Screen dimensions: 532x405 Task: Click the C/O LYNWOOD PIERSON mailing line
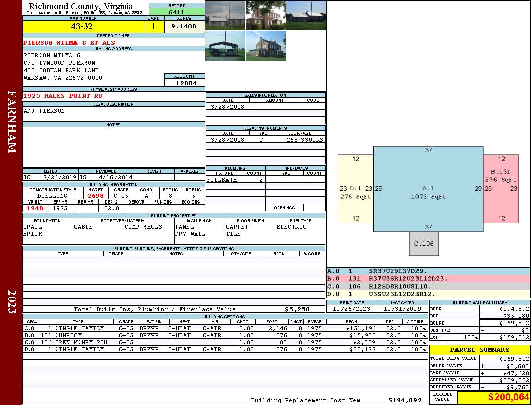pyautogui.click(x=59, y=63)
